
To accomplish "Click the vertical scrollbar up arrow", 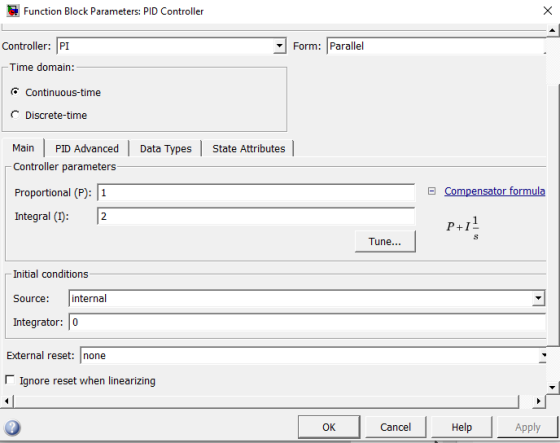I will click(552, 30).
